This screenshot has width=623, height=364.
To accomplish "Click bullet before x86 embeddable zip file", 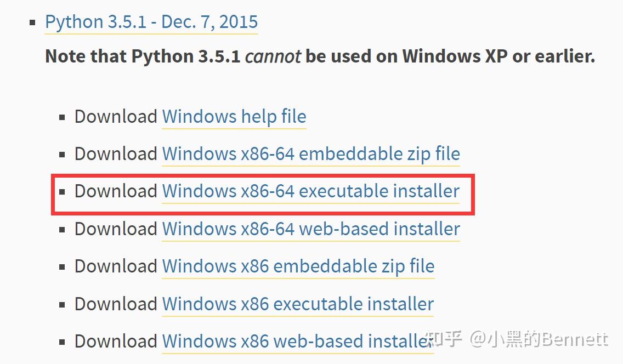I will pos(62,267).
